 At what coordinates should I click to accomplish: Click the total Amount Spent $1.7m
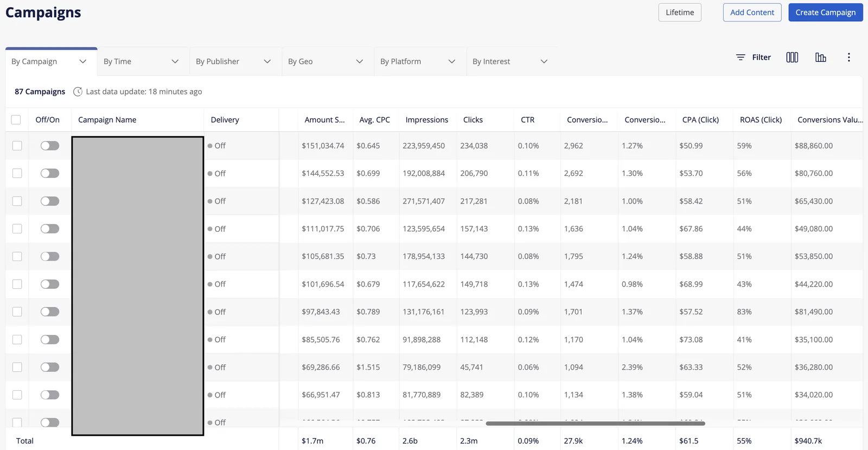click(312, 441)
